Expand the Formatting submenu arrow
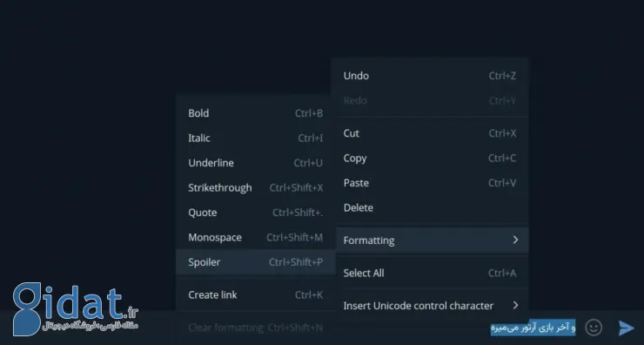Screen dimensions: 644x345 coord(515,240)
